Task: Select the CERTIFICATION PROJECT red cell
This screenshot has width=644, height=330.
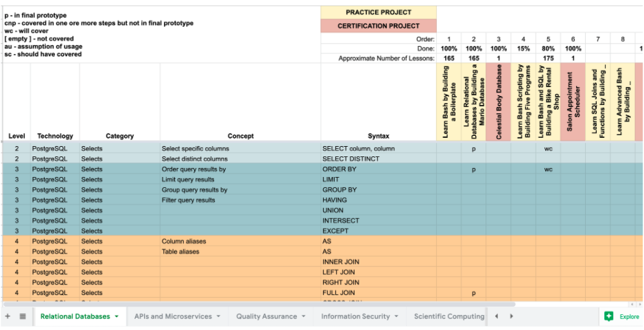Action: pyautogui.click(x=379, y=26)
